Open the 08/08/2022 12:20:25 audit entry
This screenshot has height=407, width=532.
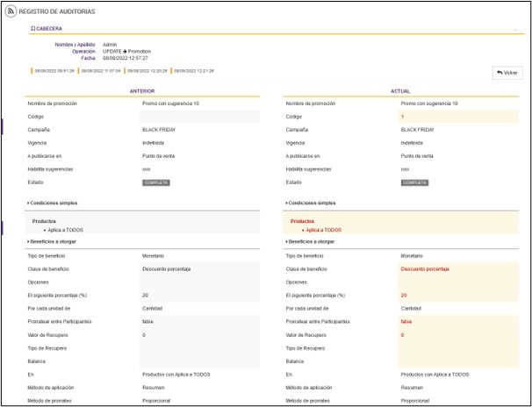click(x=146, y=70)
